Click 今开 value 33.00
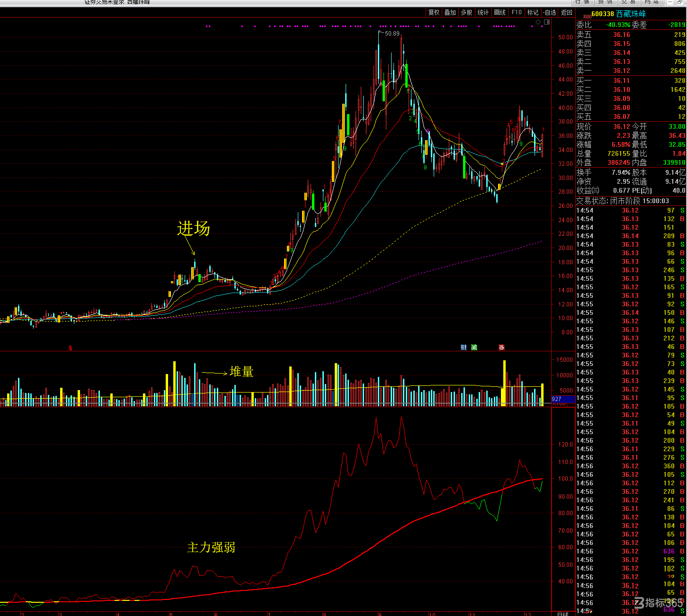Image resolution: width=687 pixels, height=616 pixels. coord(677,126)
